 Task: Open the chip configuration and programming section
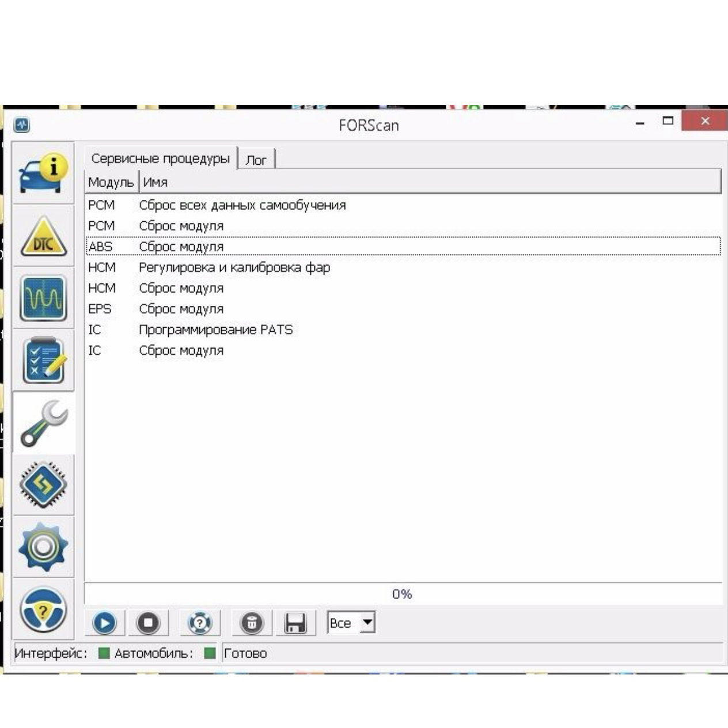(x=43, y=485)
